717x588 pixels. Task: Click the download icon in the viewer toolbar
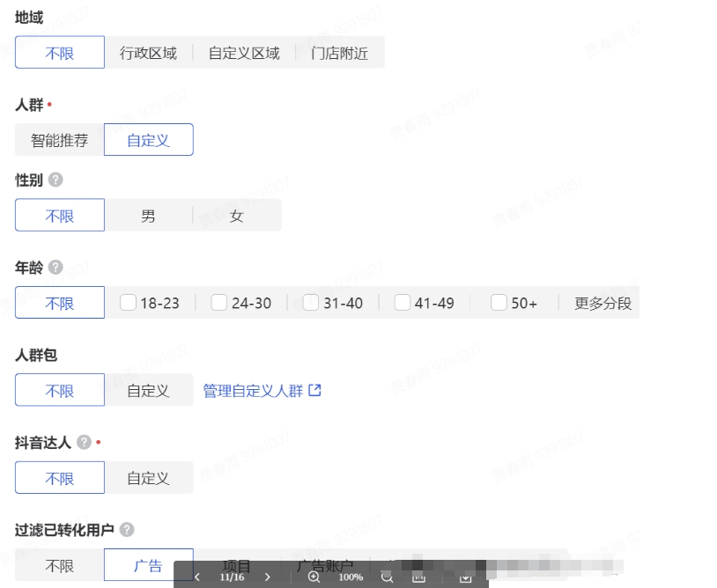coord(465,577)
